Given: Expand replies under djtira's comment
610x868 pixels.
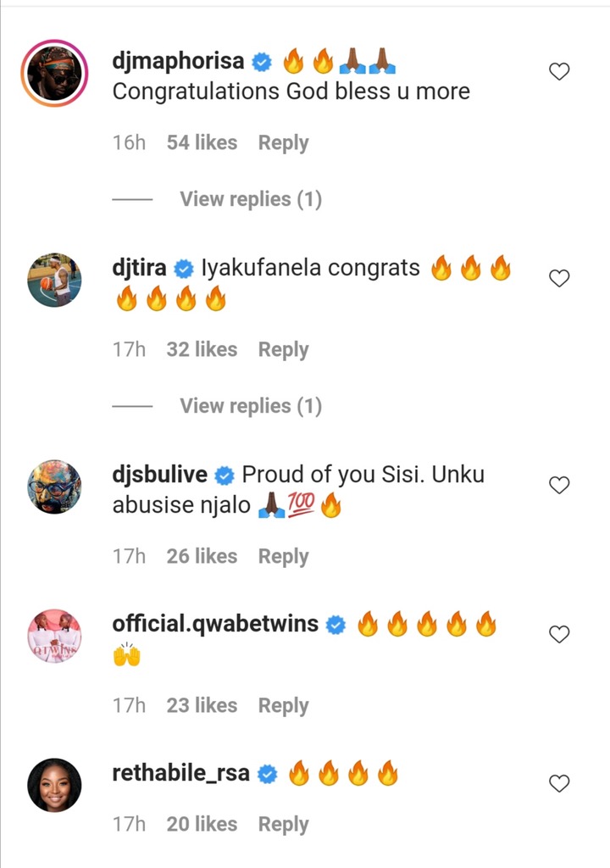Looking at the screenshot, I should coord(251,406).
